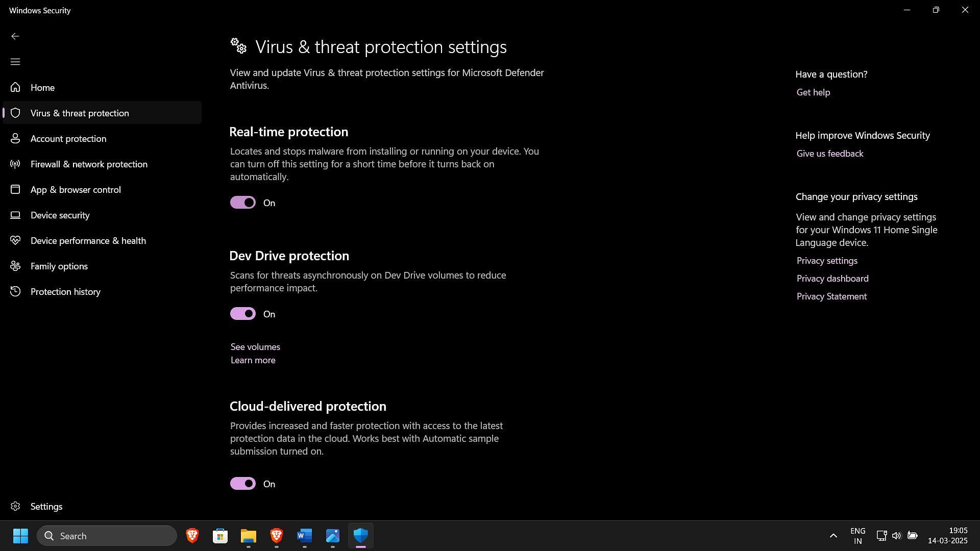The width and height of the screenshot is (980, 551).
Task: Click the Dev Drive protection heading
Action: point(289,256)
